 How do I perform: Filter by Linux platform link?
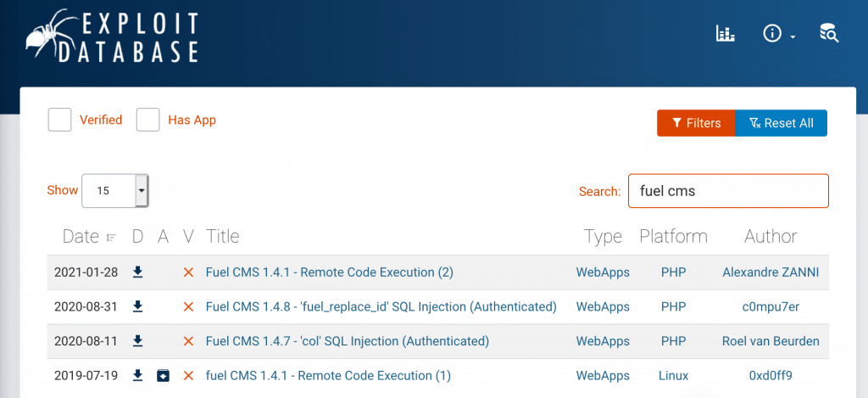[674, 375]
